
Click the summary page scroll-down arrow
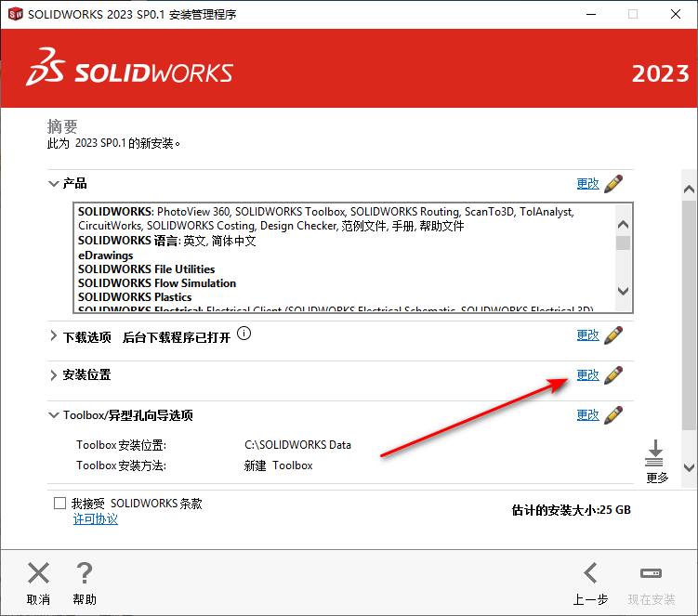689,467
